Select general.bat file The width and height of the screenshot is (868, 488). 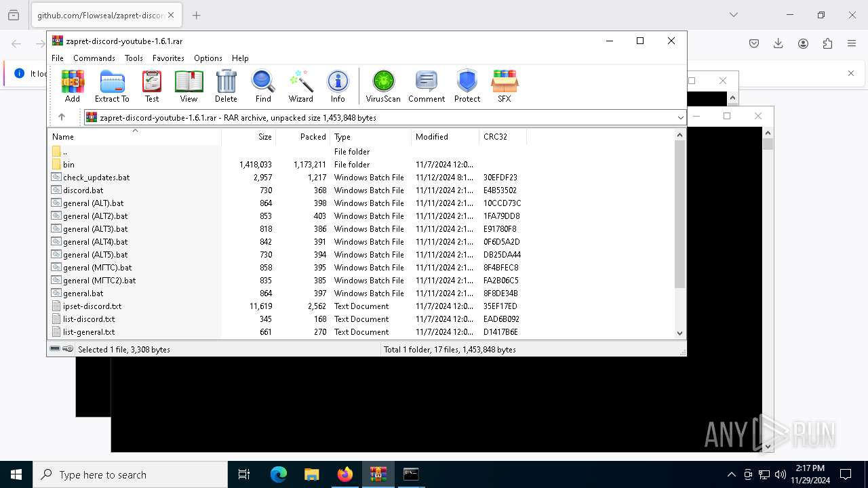(x=361, y=293)
